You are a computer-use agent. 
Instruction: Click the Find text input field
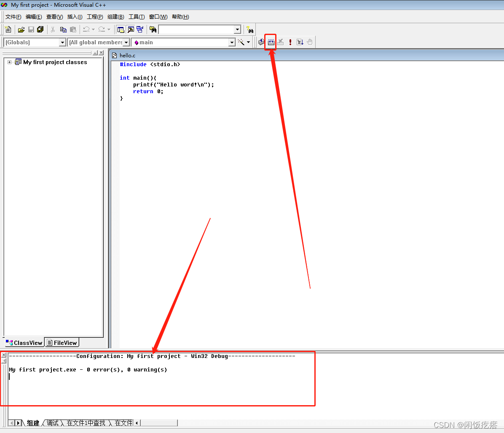click(x=196, y=30)
